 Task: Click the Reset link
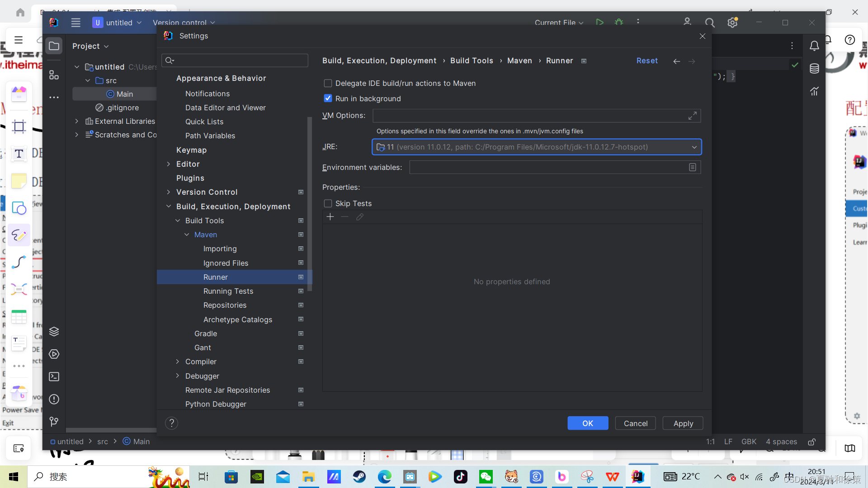pos(647,61)
